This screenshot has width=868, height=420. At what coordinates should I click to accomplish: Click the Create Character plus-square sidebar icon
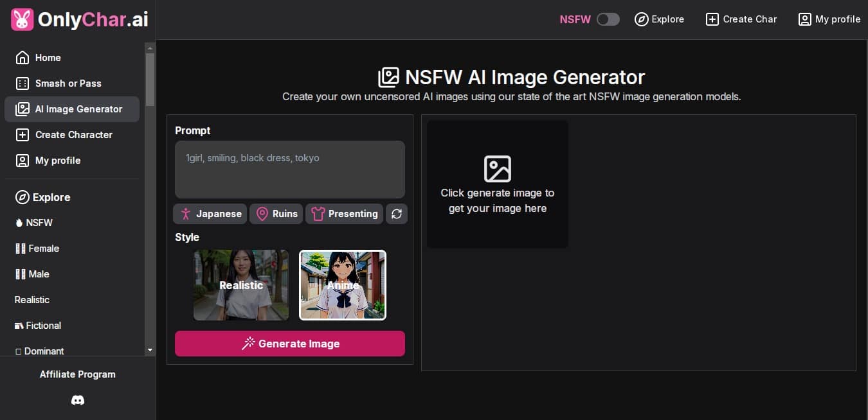point(23,135)
